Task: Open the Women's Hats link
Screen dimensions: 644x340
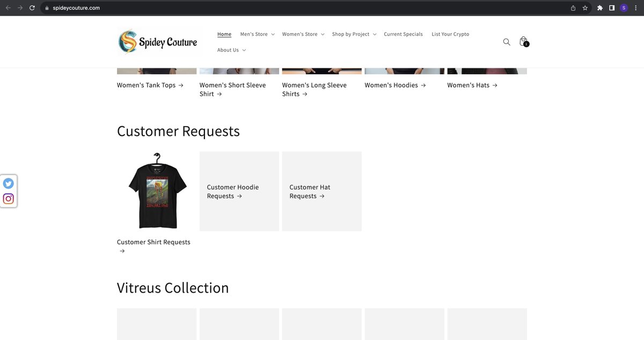Action: (x=472, y=85)
